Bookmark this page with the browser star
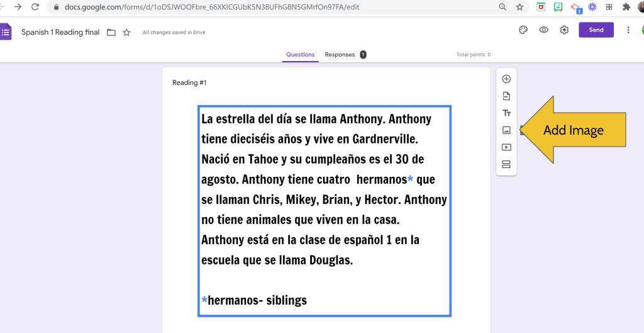644x333 pixels. click(x=519, y=7)
